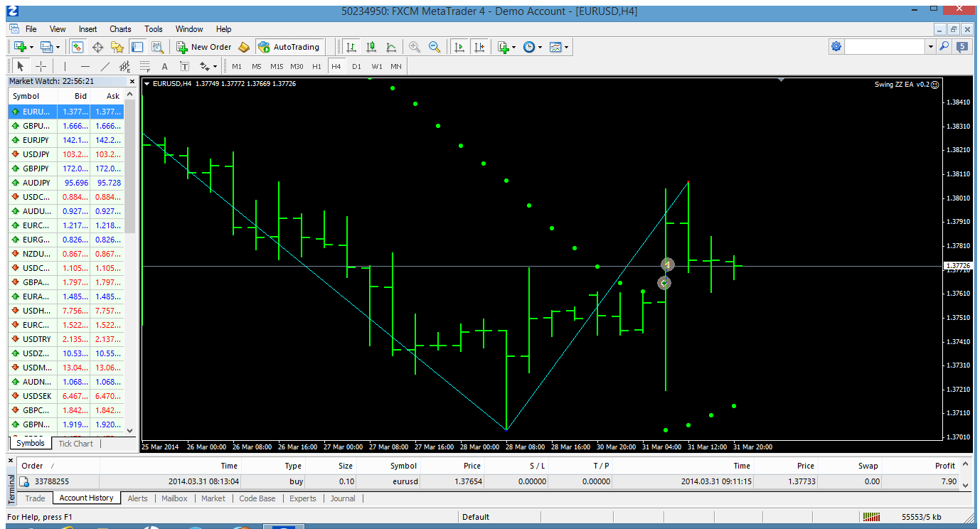Open the Templates dropdown arrow

pos(567,47)
